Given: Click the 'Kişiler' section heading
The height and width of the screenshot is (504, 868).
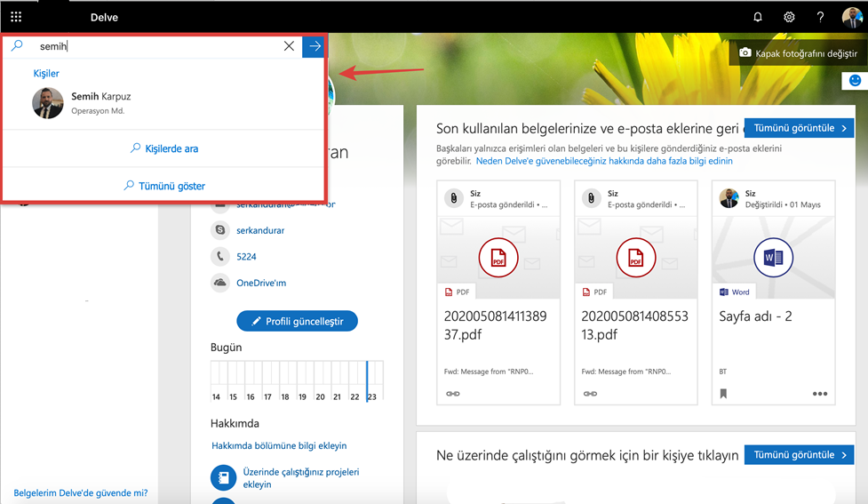Looking at the screenshot, I should [x=46, y=73].
